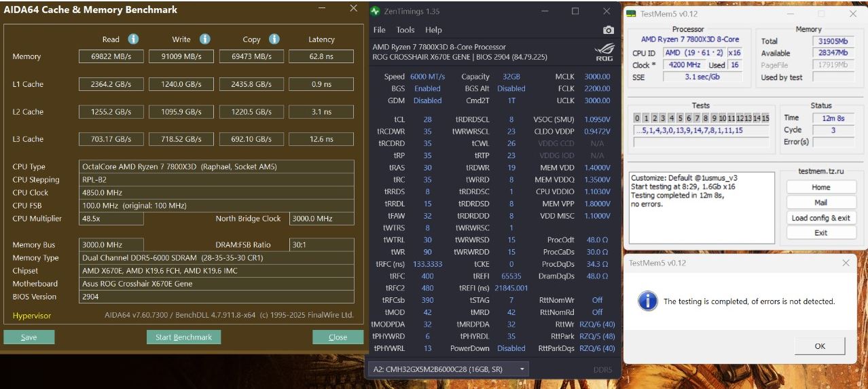The width and height of the screenshot is (868, 389).
Task: Click the L3 Cache Latency value 12.6 ns
Action: coord(321,139)
